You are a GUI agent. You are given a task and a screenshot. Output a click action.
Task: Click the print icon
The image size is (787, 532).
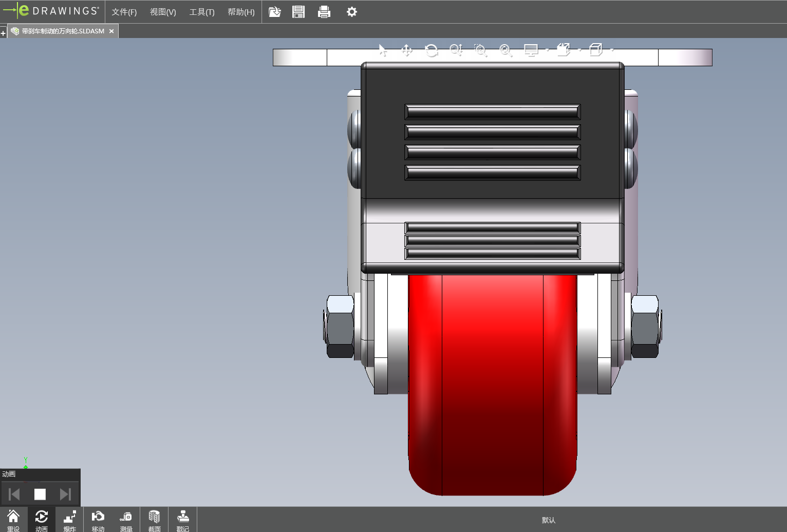(324, 12)
